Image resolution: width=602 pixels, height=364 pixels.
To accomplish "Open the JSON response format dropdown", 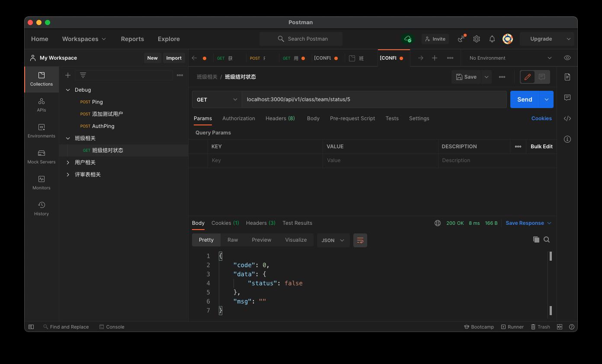I will pyautogui.click(x=333, y=240).
